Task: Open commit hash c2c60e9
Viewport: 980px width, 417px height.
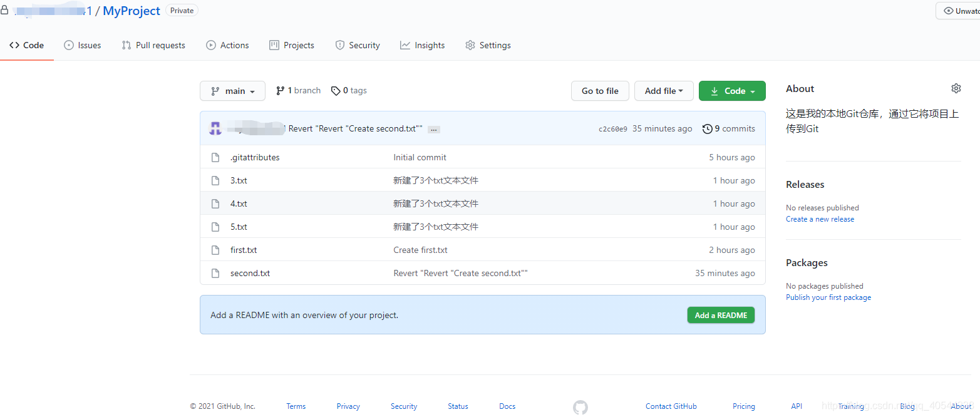Action: click(x=613, y=129)
